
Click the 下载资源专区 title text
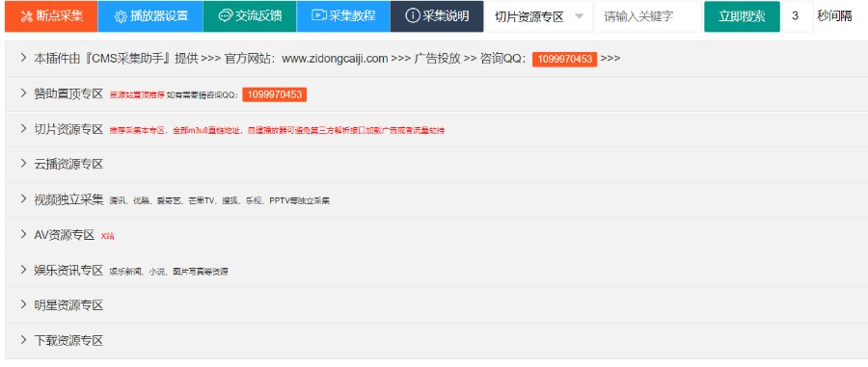(x=68, y=341)
